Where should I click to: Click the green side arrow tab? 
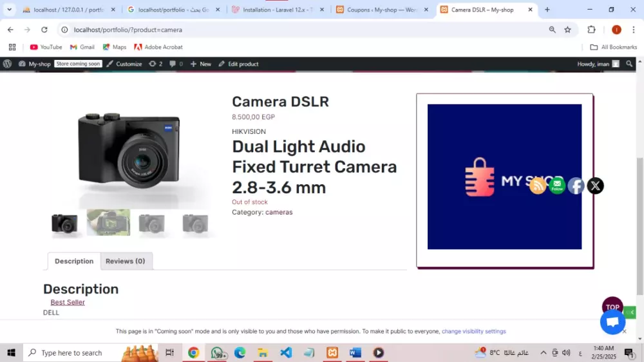[x=631, y=312]
